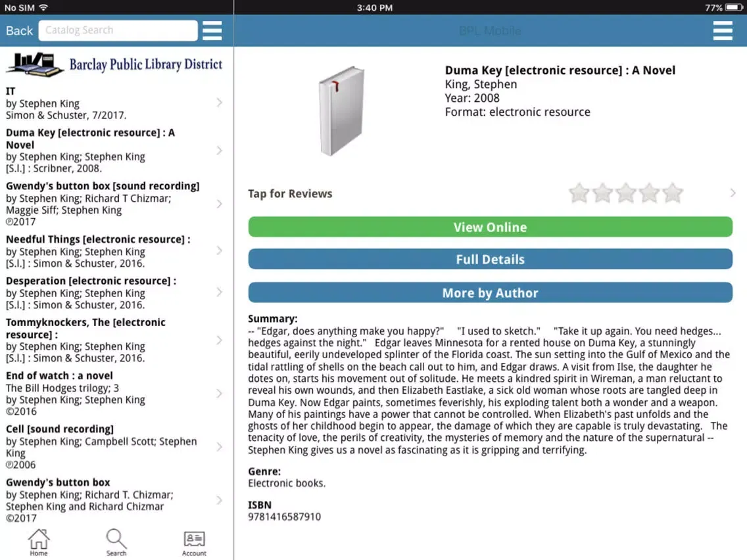
Task: Tap the 3:40 PM clock
Action: 374,8
